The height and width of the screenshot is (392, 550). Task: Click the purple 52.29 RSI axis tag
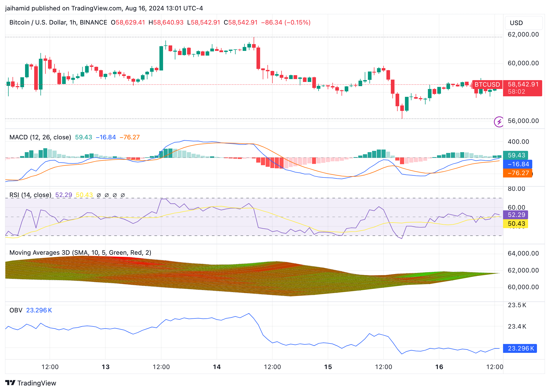point(516,215)
